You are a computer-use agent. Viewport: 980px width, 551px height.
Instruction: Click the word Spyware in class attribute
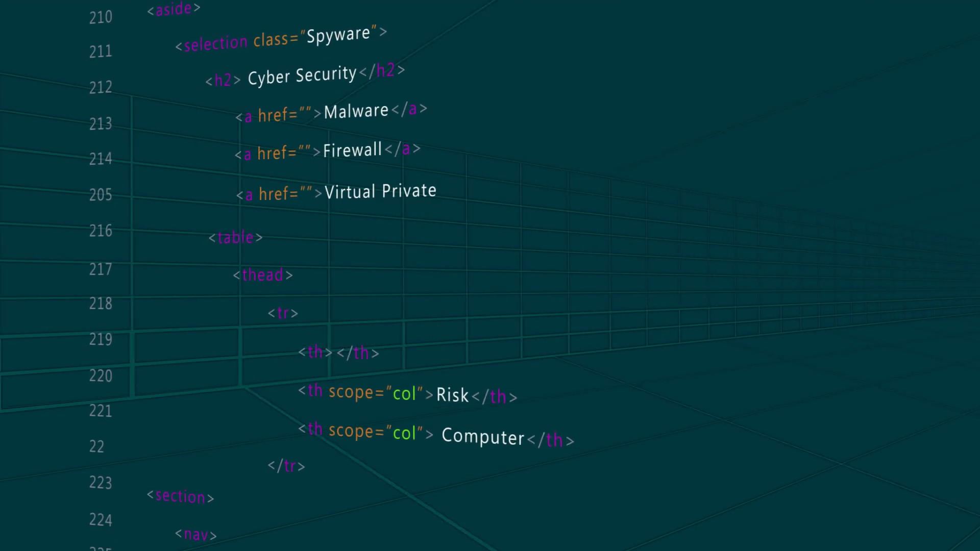coord(338,35)
